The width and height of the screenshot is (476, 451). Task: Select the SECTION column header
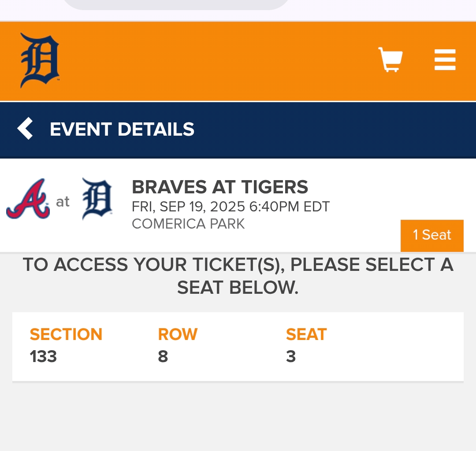(x=66, y=334)
